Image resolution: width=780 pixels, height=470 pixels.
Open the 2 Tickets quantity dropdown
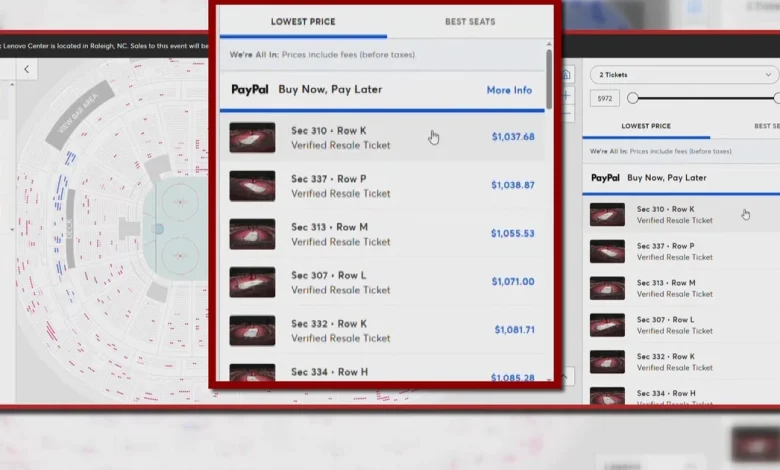click(x=684, y=75)
